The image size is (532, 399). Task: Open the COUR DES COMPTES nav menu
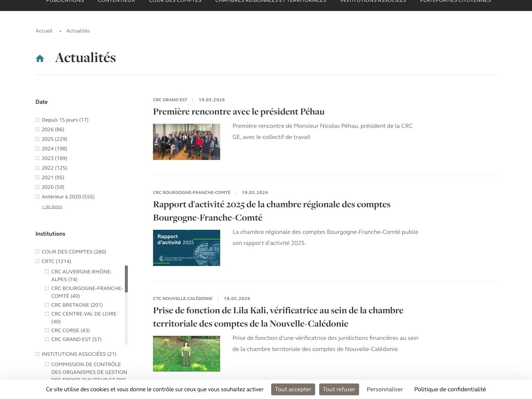pyautogui.click(x=175, y=1)
